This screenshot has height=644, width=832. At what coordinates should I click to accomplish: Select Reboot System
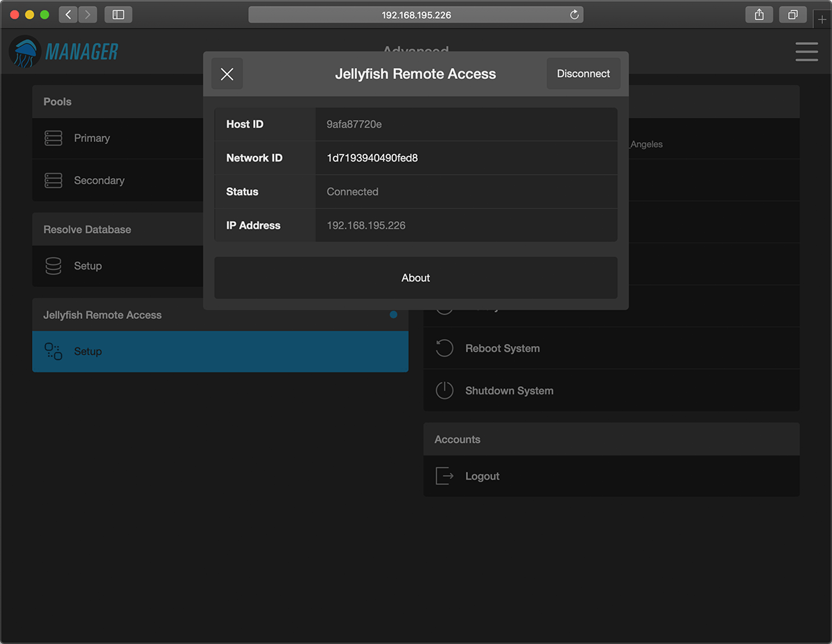[612, 348]
